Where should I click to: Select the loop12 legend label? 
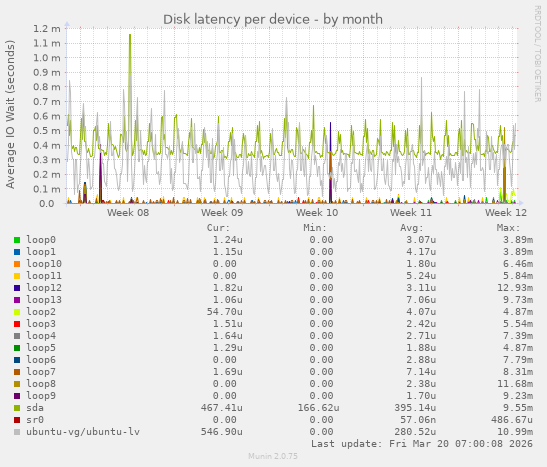click(44, 288)
